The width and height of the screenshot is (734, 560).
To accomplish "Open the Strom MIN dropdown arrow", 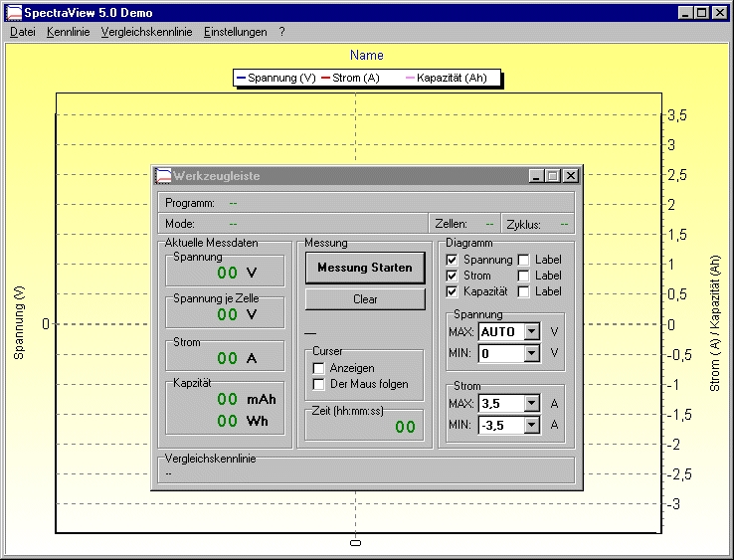I will [531, 425].
